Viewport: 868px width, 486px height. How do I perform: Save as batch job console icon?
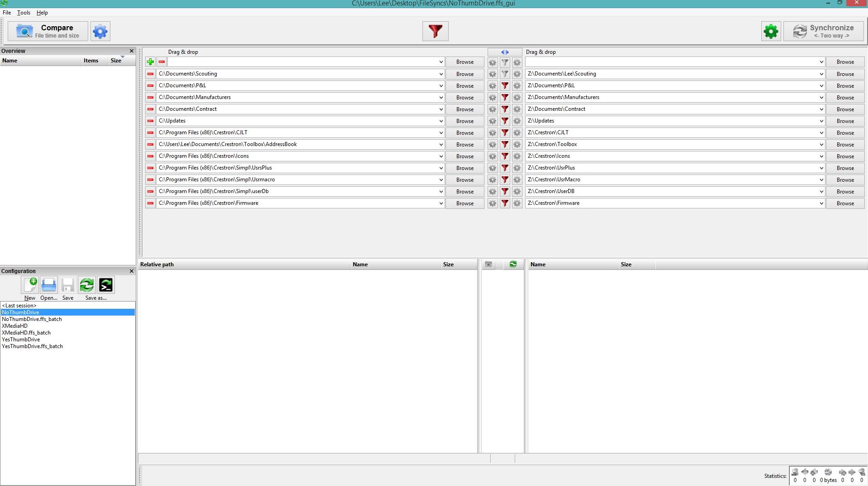coord(106,285)
